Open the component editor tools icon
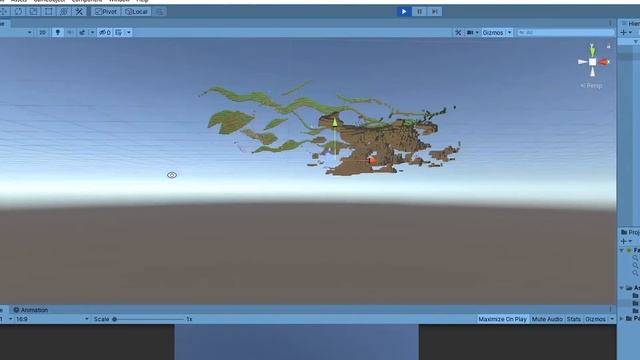This screenshot has height=360, width=640. (x=458, y=32)
